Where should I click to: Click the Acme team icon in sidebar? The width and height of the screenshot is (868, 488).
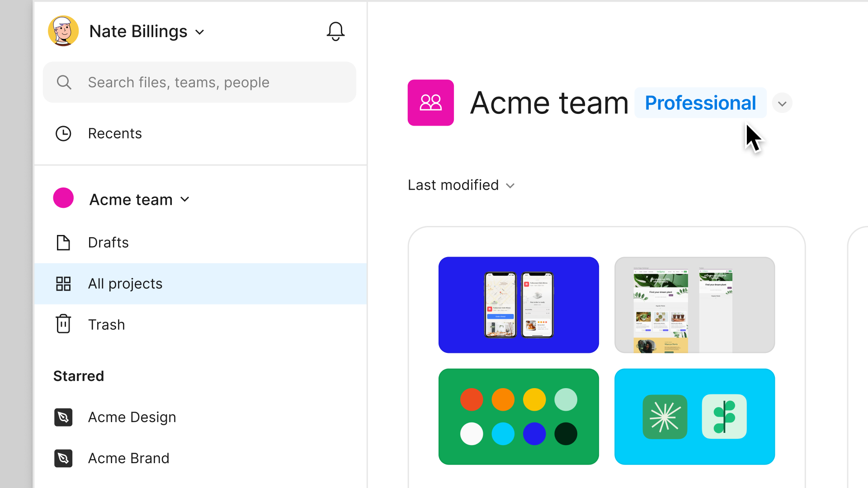[64, 198]
